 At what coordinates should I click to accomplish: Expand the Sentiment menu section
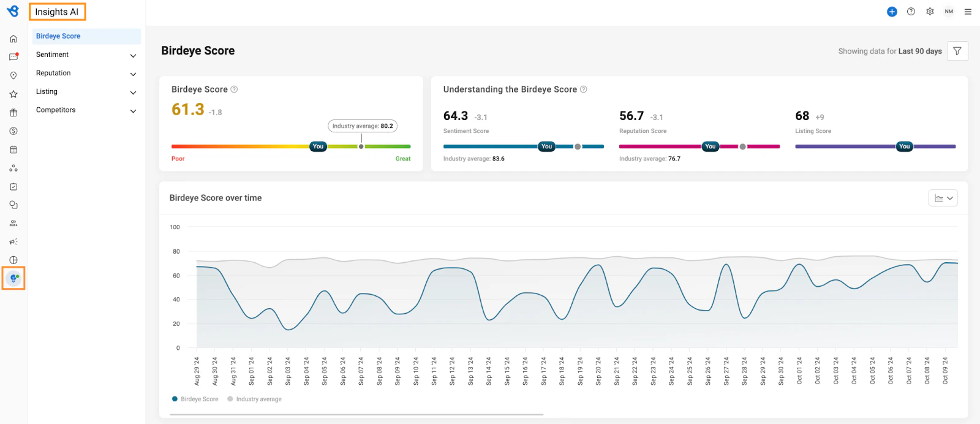[x=86, y=55]
